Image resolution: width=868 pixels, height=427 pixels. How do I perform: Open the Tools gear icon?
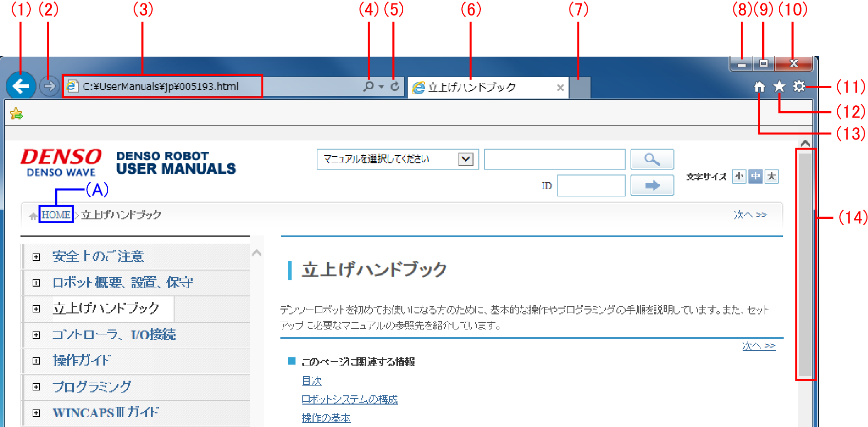click(799, 86)
